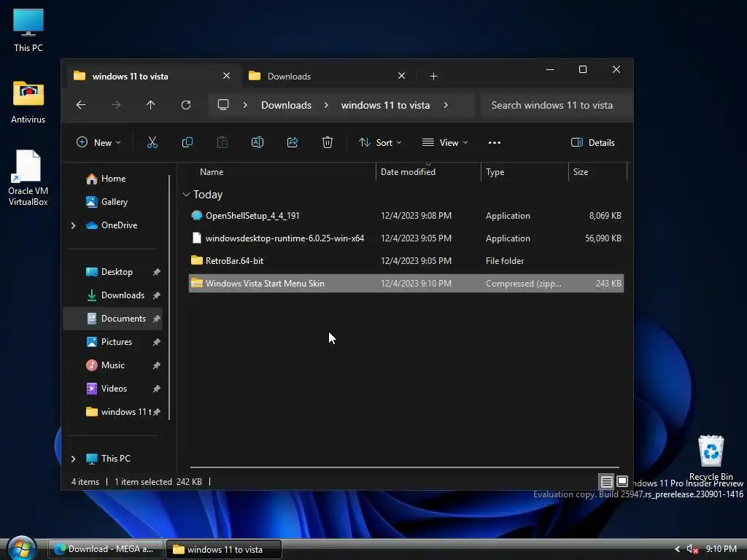Click the muted volume tray icon

click(x=692, y=549)
